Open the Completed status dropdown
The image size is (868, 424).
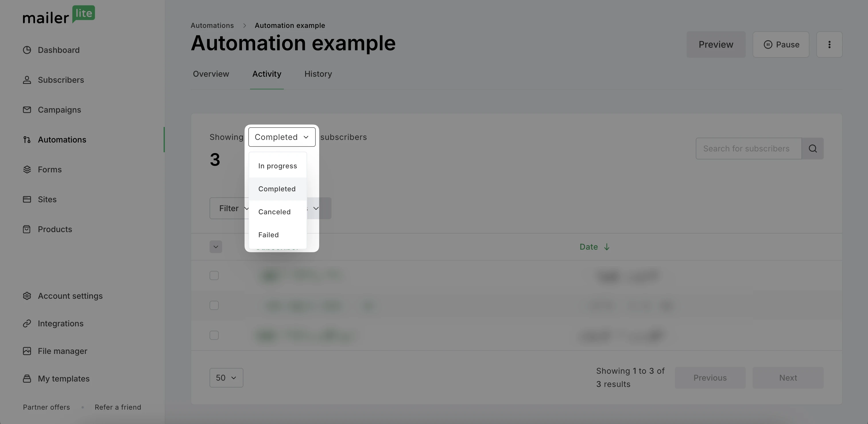tap(282, 137)
